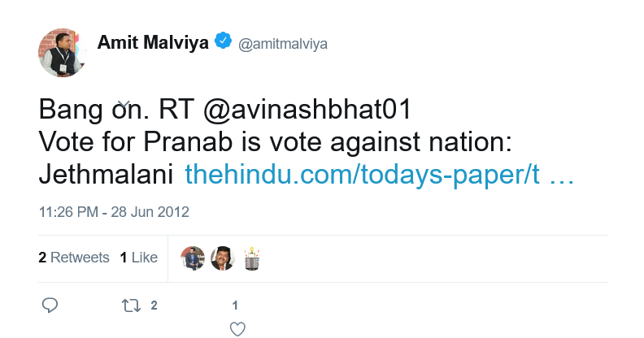644x338 pixels.
Task: Open the second avatar in the row
Action: pyautogui.click(x=223, y=258)
